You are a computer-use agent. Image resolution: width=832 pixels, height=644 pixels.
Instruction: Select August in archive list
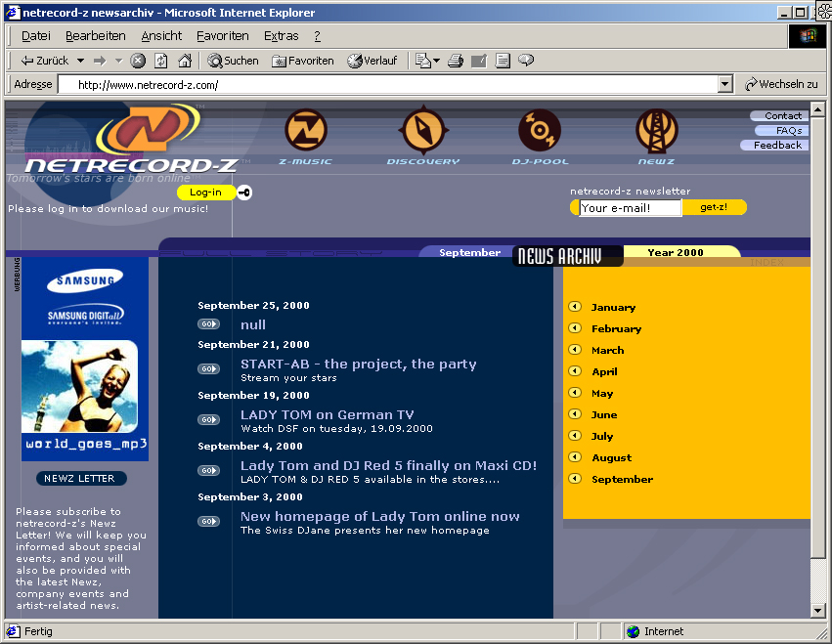[611, 457]
